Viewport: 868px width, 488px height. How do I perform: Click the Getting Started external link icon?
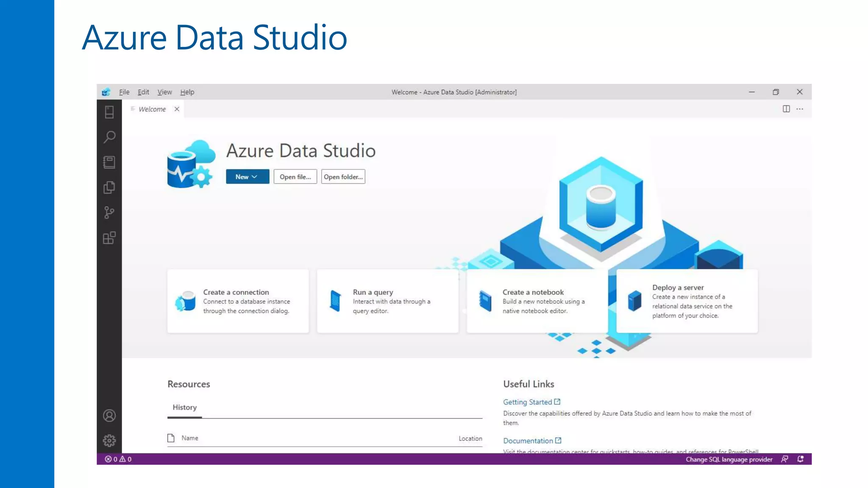[x=557, y=402]
